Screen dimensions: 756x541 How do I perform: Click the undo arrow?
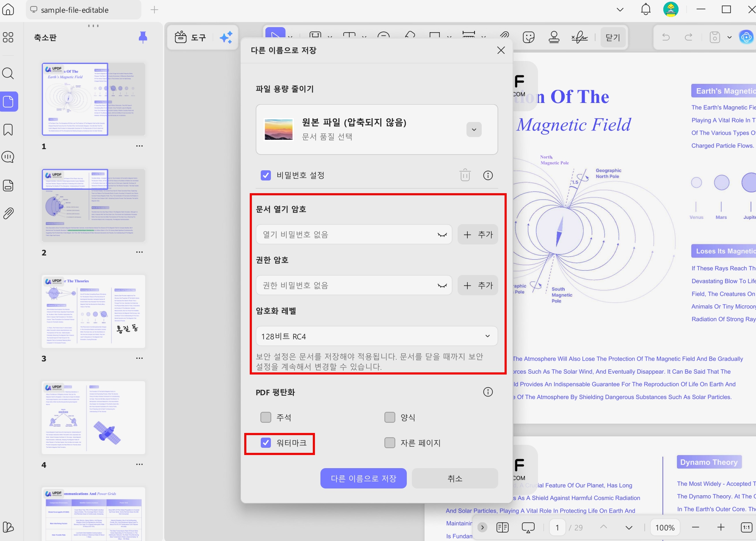tap(666, 37)
